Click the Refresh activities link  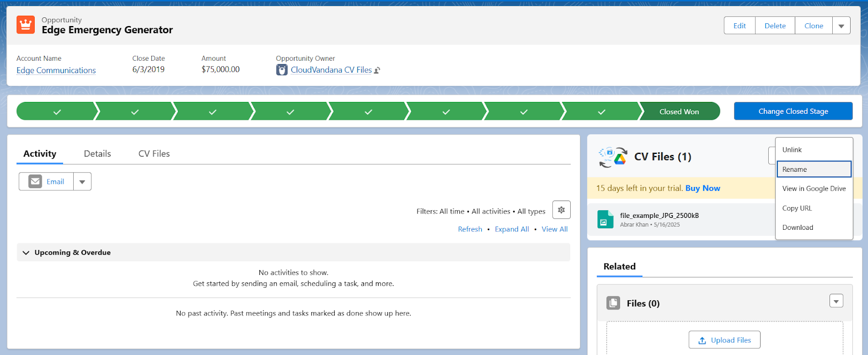[470, 229]
